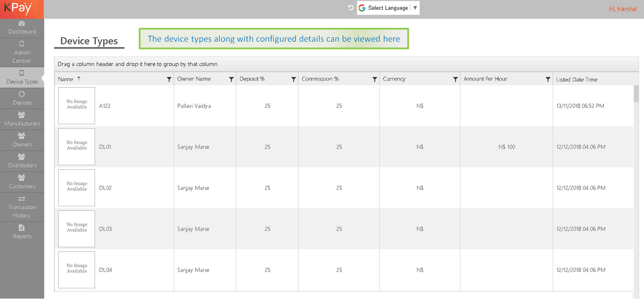This screenshot has width=644, height=299.
Task: Click the Manufacturers people icon
Action: 21,115
